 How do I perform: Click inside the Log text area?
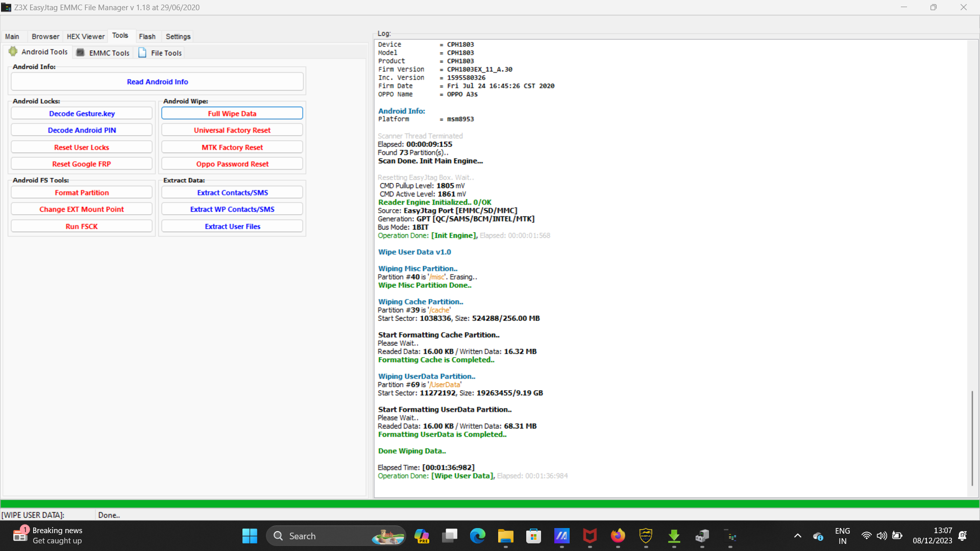pyautogui.click(x=671, y=268)
